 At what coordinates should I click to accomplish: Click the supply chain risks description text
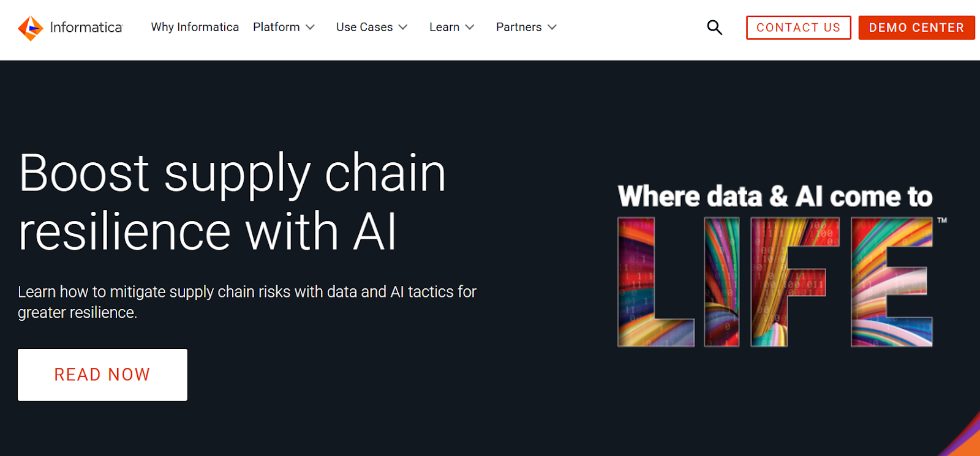coord(247,302)
